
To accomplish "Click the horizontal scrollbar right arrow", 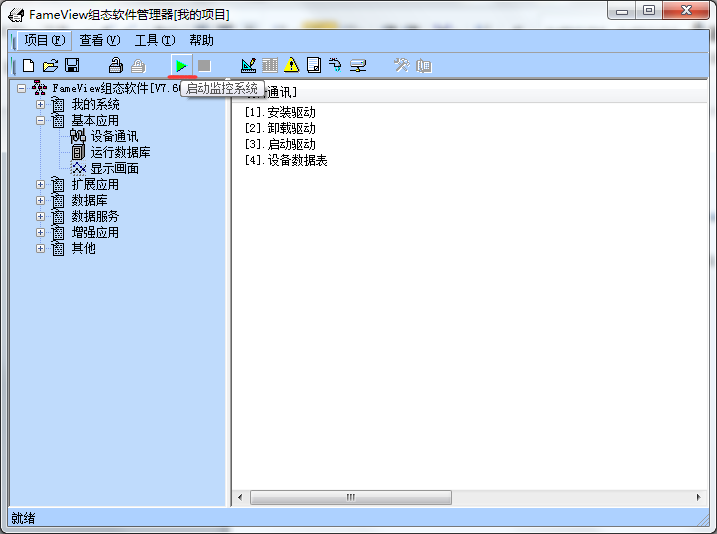I will pyautogui.click(x=698, y=497).
